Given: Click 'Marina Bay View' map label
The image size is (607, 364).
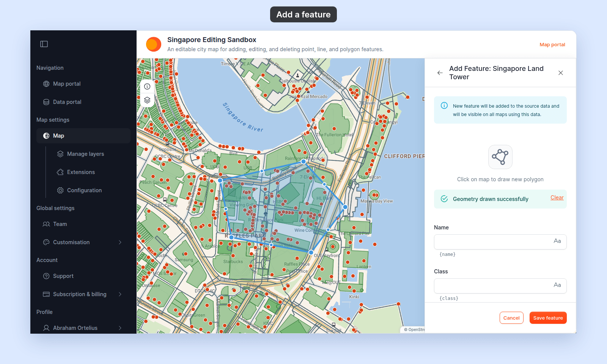Looking at the screenshot, I should (377, 201).
